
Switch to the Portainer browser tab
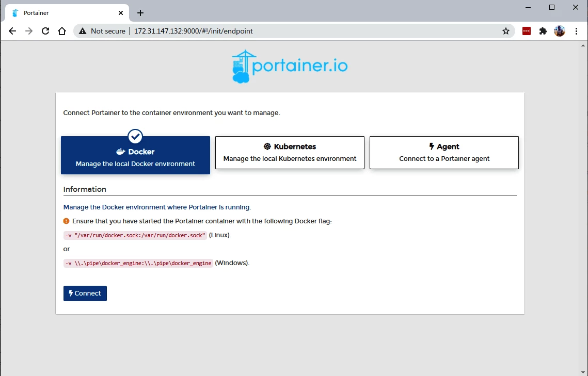[x=62, y=13]
